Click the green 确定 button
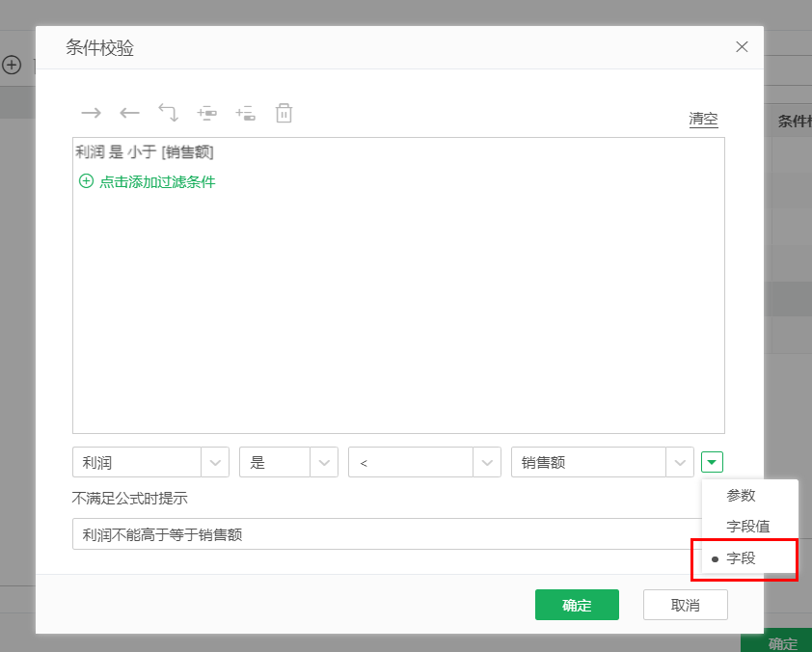Image resolution: width=812 pixels, height=652 pixels. click(x=577, y=605)
